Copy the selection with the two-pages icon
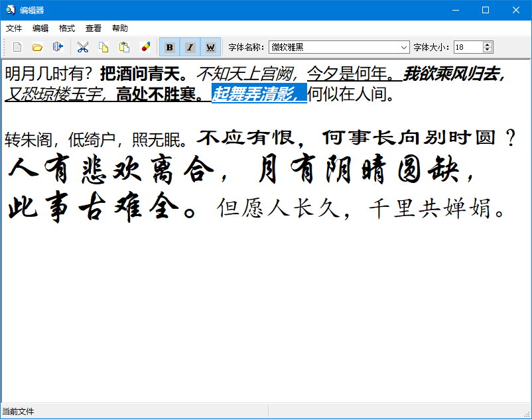The image size is (532, 419). click(x=103, y=47)
